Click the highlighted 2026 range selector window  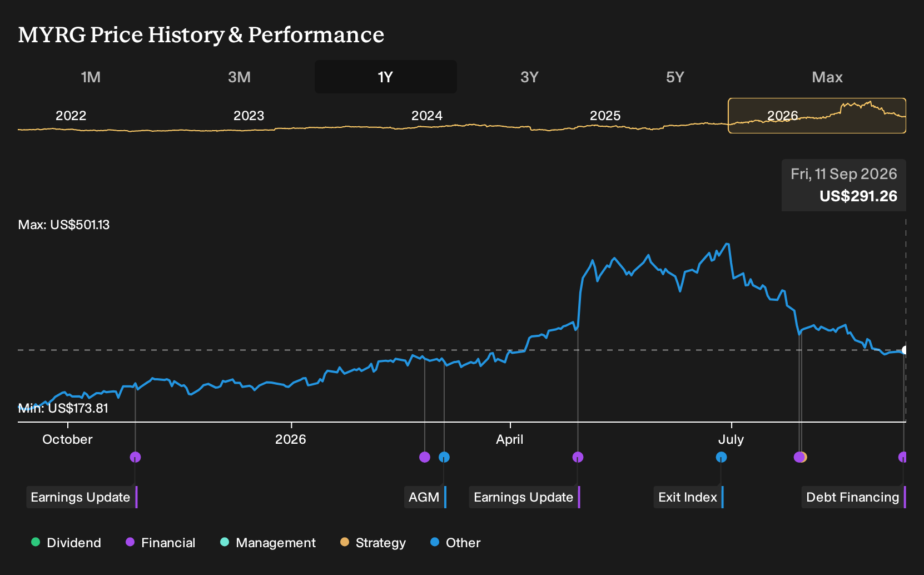[817, 116]
